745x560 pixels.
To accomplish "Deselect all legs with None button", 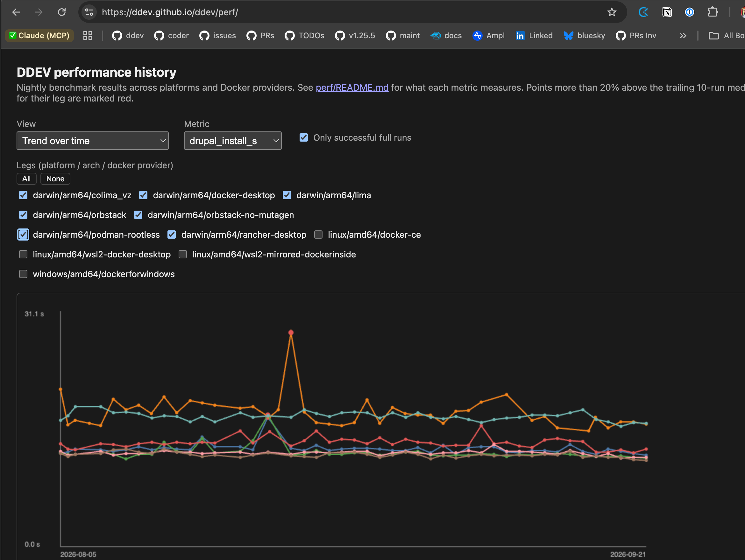I will point(55,179).
